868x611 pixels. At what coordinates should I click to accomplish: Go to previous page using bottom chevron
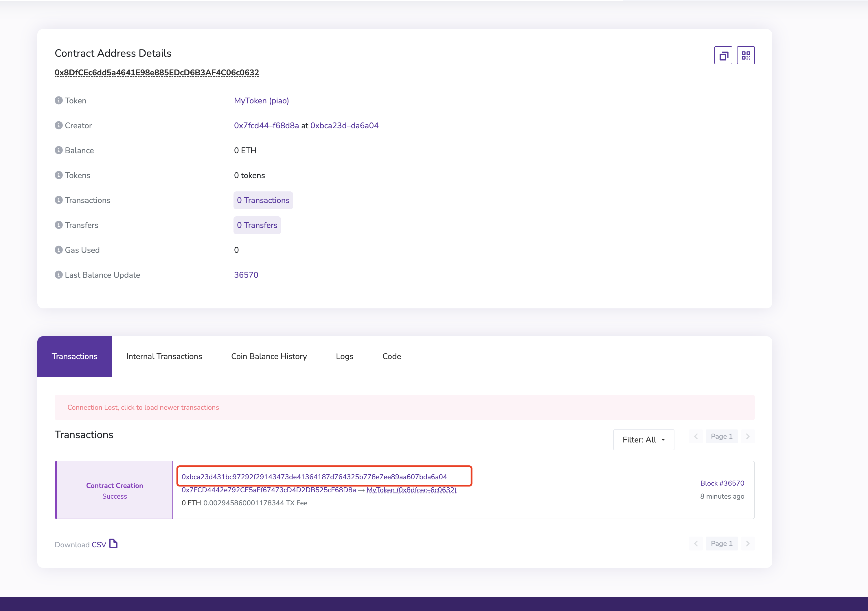coord(696,544)
